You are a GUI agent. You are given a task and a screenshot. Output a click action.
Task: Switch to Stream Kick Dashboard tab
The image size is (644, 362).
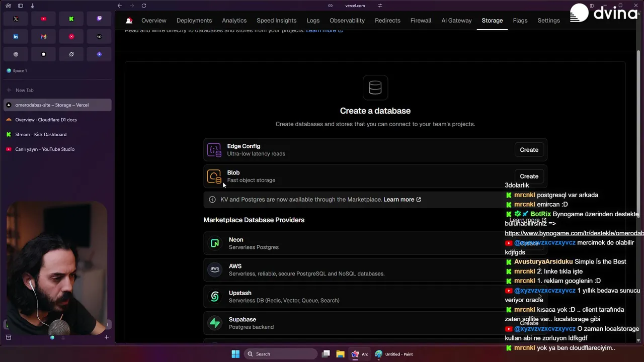(x=57, y=135)
